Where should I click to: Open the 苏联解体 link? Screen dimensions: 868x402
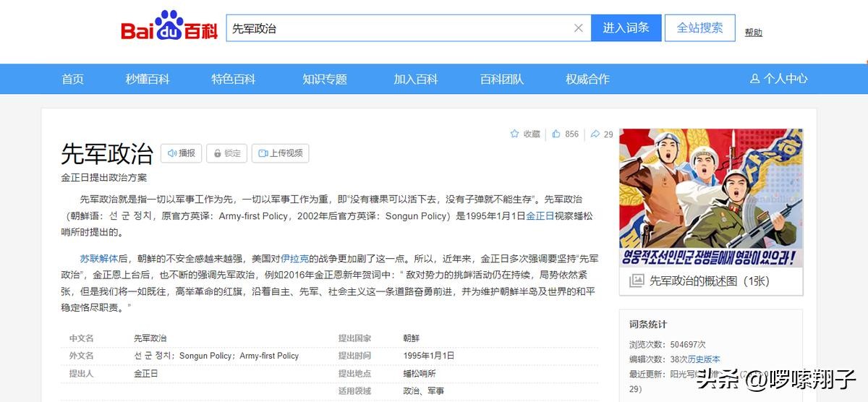tap(93, 258)
